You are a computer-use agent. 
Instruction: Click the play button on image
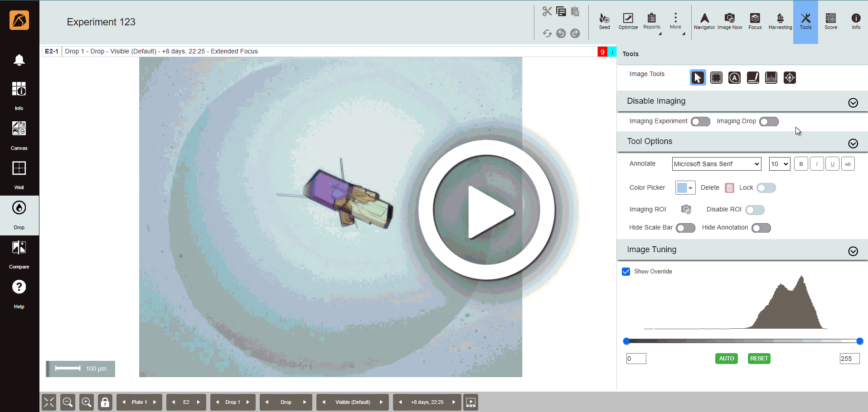[486, 211]
